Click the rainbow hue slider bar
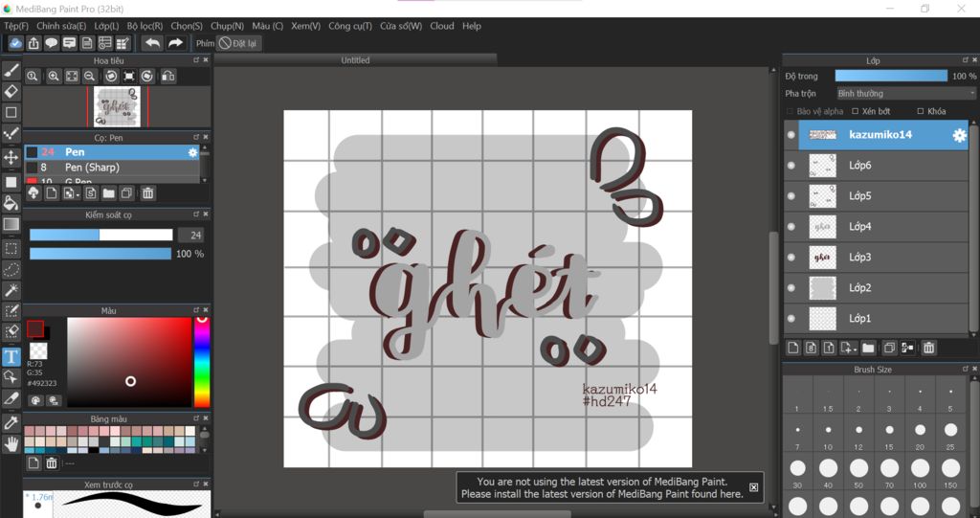 tap(202, 364)
